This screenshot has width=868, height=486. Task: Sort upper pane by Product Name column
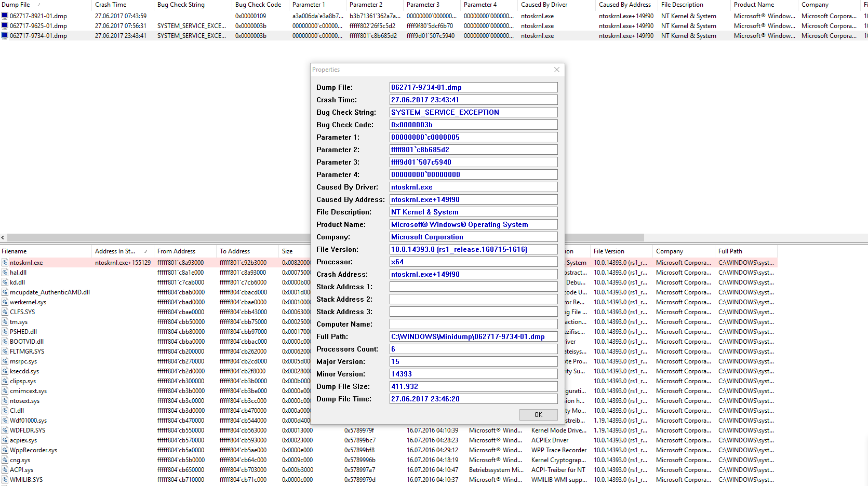765,5
